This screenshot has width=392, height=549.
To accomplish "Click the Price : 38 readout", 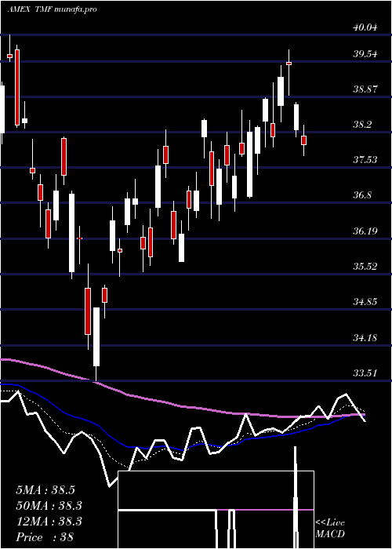I will click(x=45, y=537).
